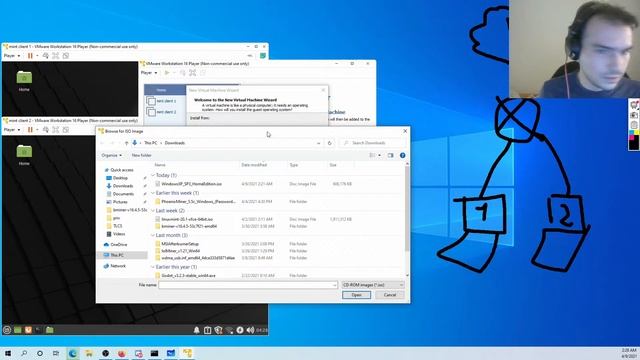Open the Home folder on mint client 1 desktop
Image resolution: width=640 pixels, height=360 pixels.
coord(24,81)
